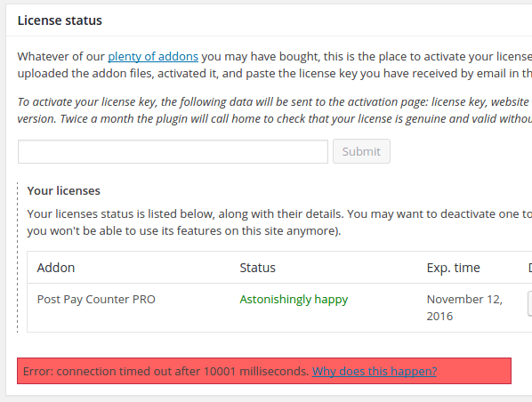
Task: Click the Submit button
Action: pos(361,151)
